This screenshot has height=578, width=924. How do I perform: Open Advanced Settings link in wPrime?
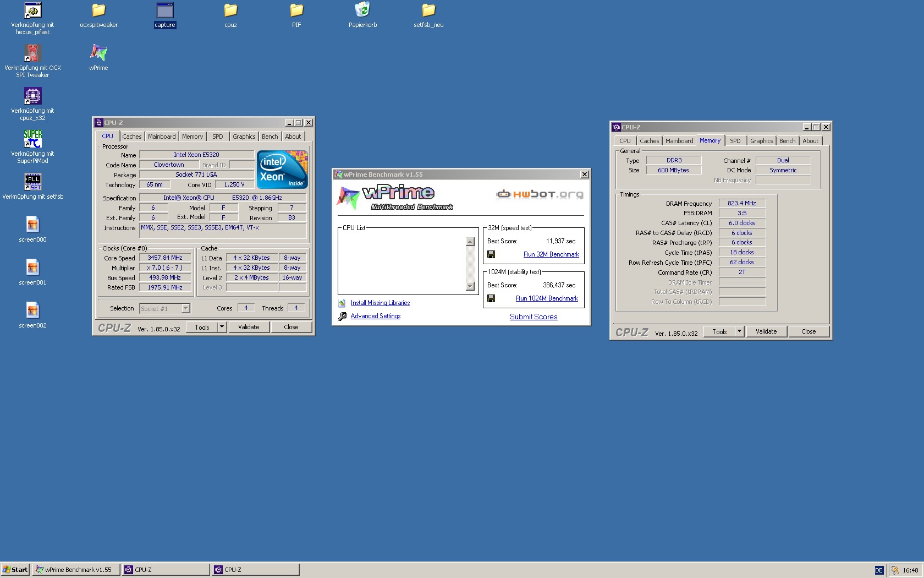(376, 316)
